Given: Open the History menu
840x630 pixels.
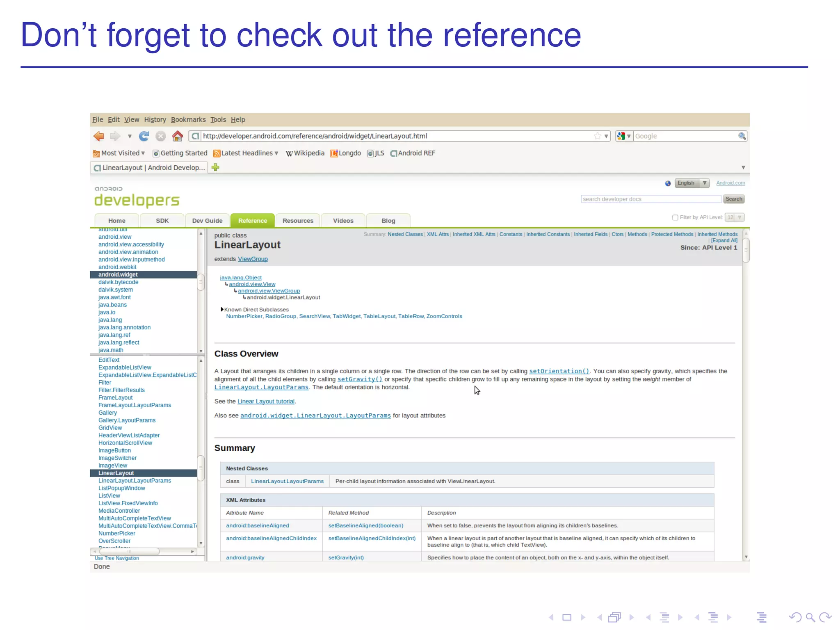Looking at the screenshot, I should pos(155,119).
